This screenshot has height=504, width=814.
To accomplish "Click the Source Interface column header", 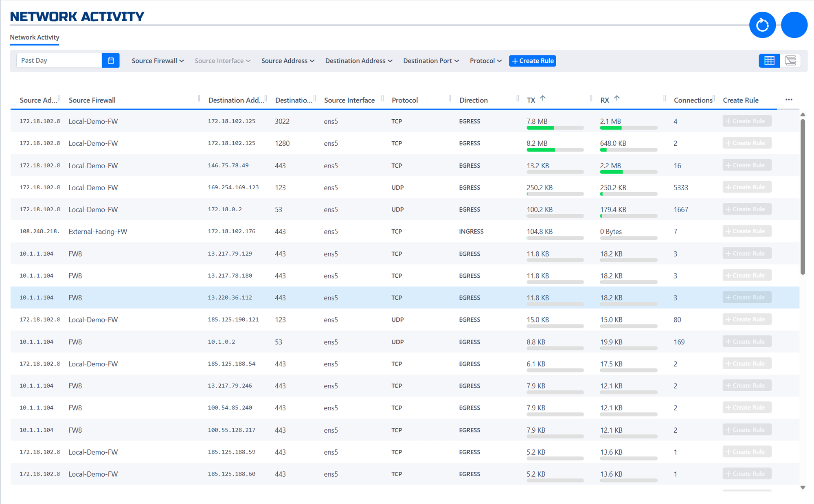I will [x=349, y=100].
